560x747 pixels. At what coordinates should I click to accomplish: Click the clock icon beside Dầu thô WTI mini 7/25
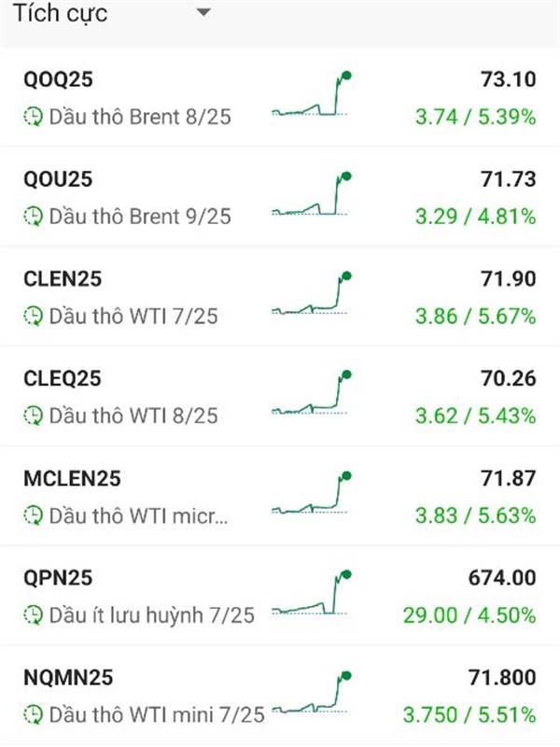point(34,714)
